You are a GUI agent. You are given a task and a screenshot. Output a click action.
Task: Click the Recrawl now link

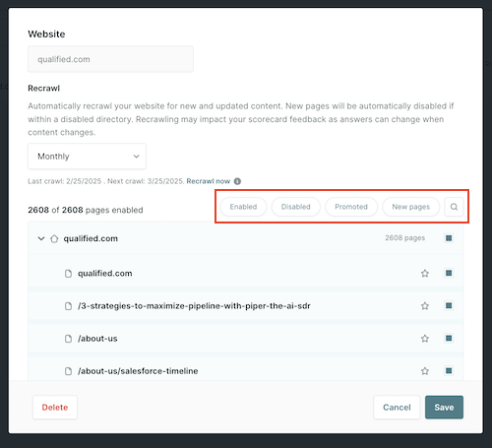pos(209,181)
